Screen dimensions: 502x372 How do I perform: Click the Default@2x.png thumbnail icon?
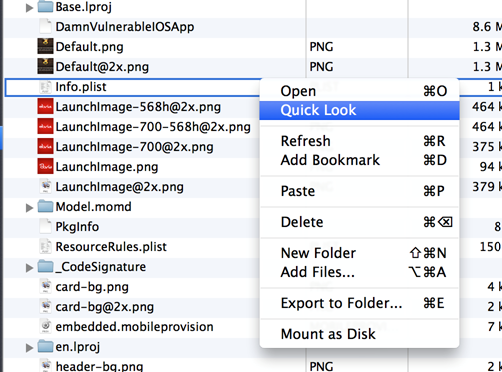click(45, 66)
